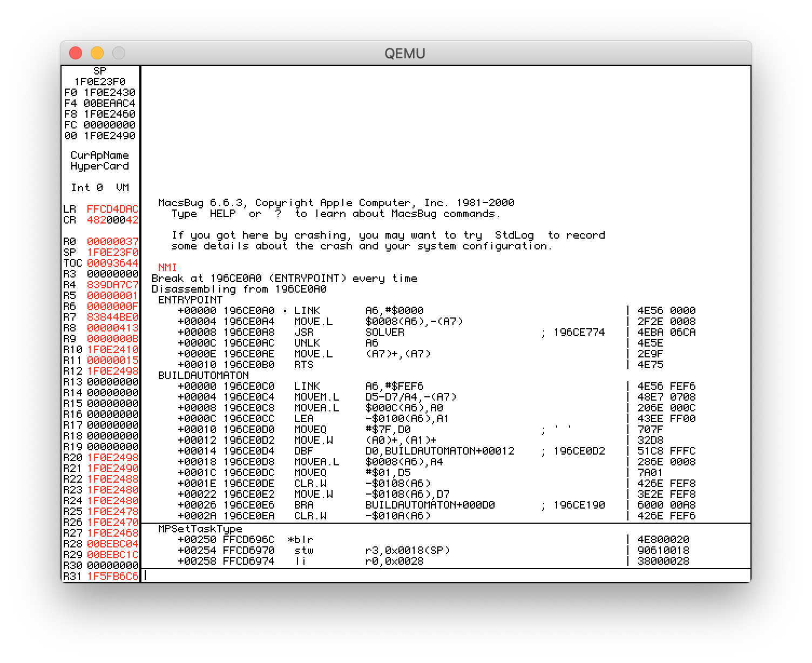812x663 pixels.
Task: Click the *blr instruction at FFCD696C
Action: [x=301, y=539]
